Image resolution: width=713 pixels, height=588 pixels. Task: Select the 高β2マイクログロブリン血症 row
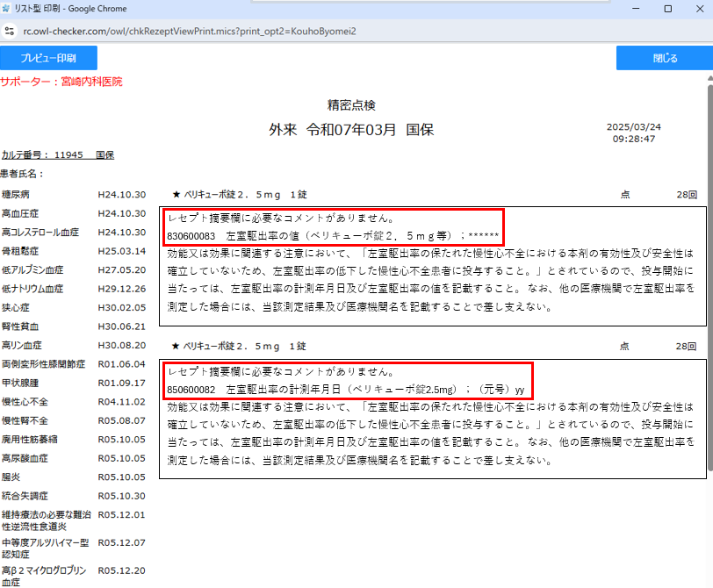[74, 577]
